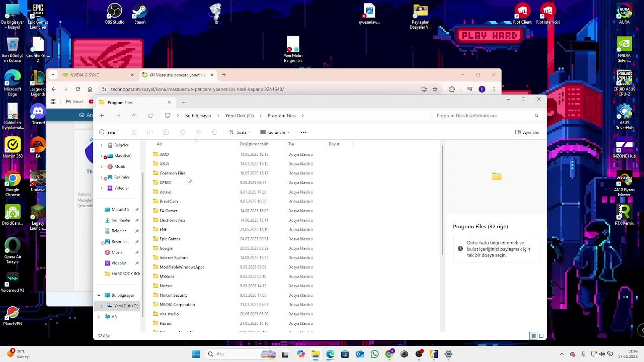
Task: Open OBS Studio desktop icon
Action: [115, 15]
